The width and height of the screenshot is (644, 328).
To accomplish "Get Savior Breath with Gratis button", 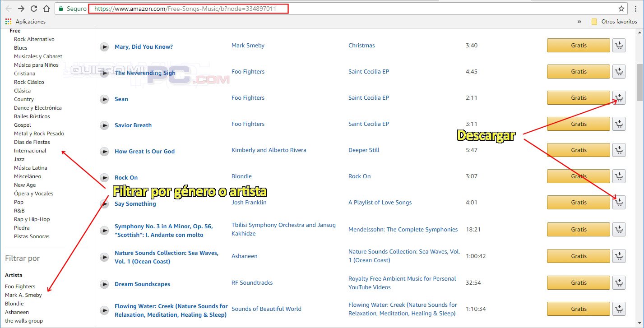I will (579, 124).
